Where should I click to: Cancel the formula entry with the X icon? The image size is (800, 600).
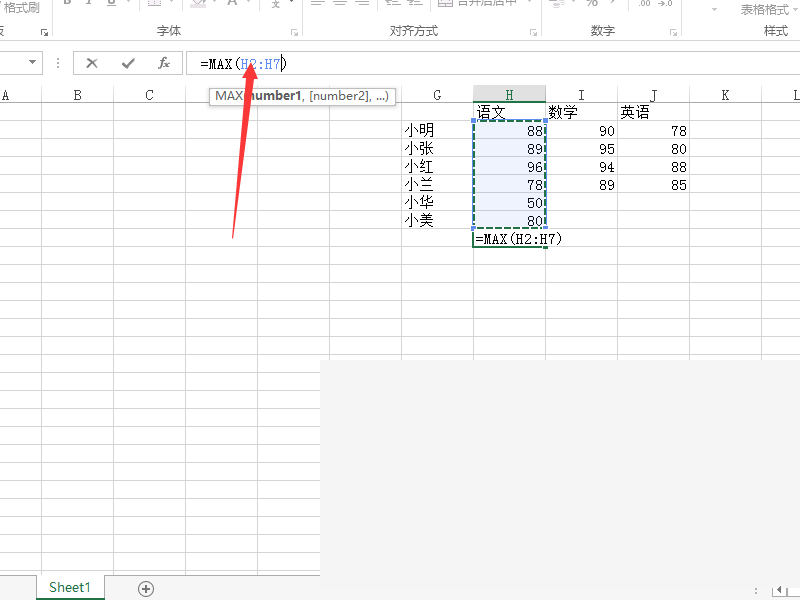click(x=92, y=63)
